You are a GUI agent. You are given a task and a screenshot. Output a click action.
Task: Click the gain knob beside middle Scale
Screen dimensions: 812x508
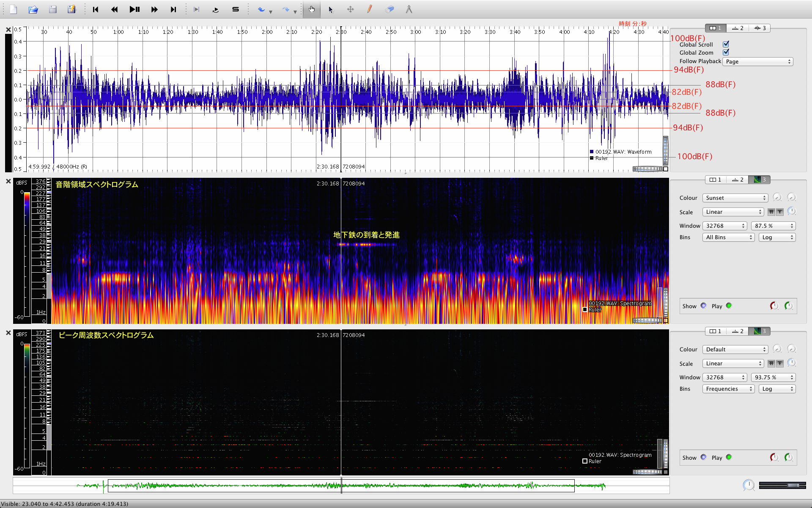791,211
